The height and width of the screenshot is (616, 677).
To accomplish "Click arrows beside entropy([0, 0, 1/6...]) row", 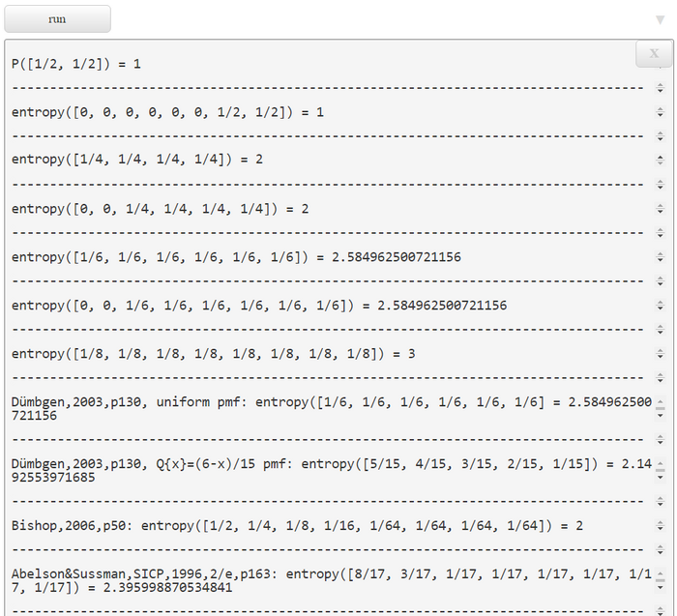I will (660, 306).
